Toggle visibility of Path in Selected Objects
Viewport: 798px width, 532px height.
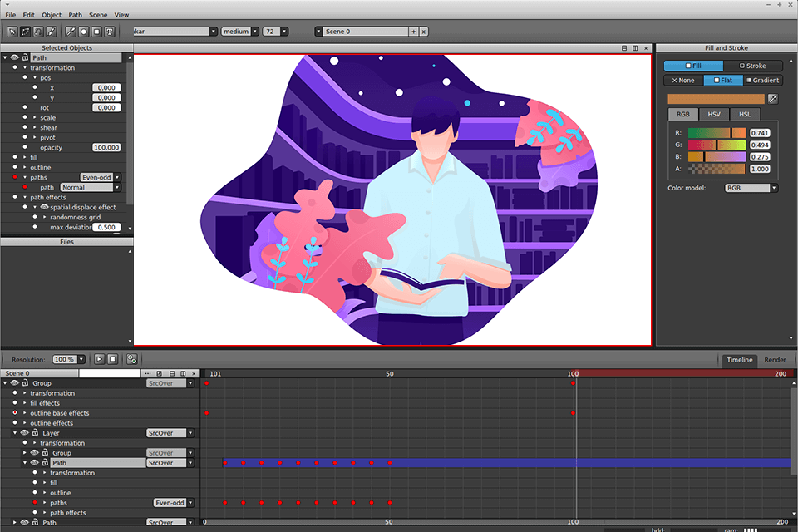click(x=15, y=57)
